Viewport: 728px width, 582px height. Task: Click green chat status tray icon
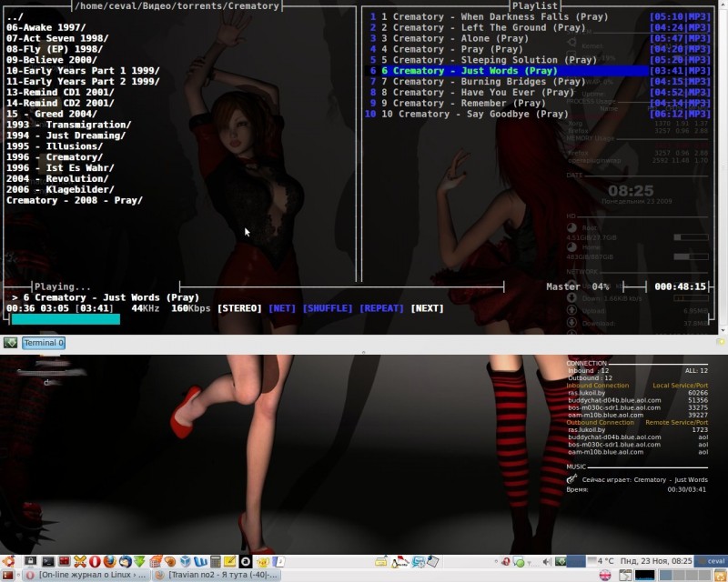click(518, 562)
